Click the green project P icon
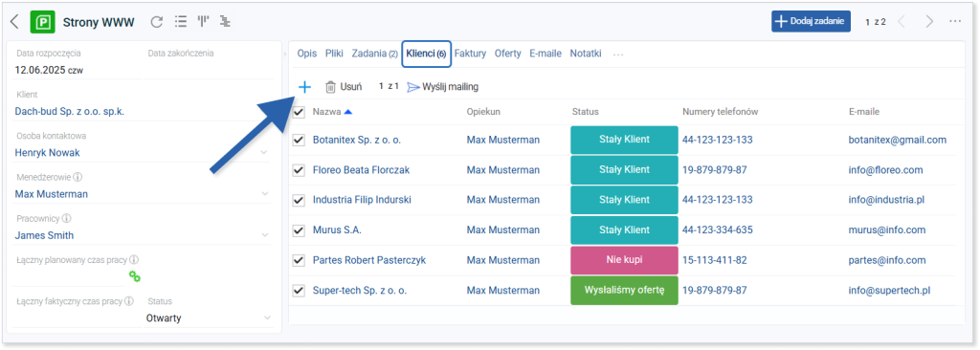Viewport: 980px width, 350px height. tap(43, 23)
